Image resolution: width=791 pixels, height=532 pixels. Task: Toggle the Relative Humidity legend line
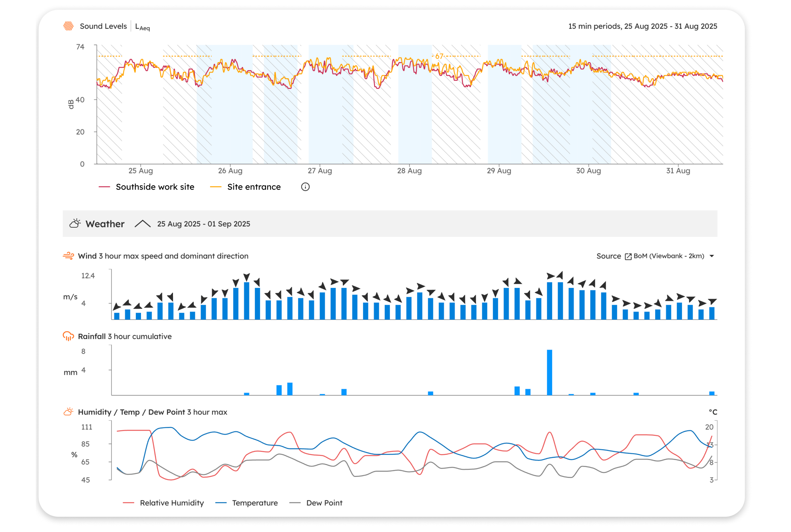(164, 503)
